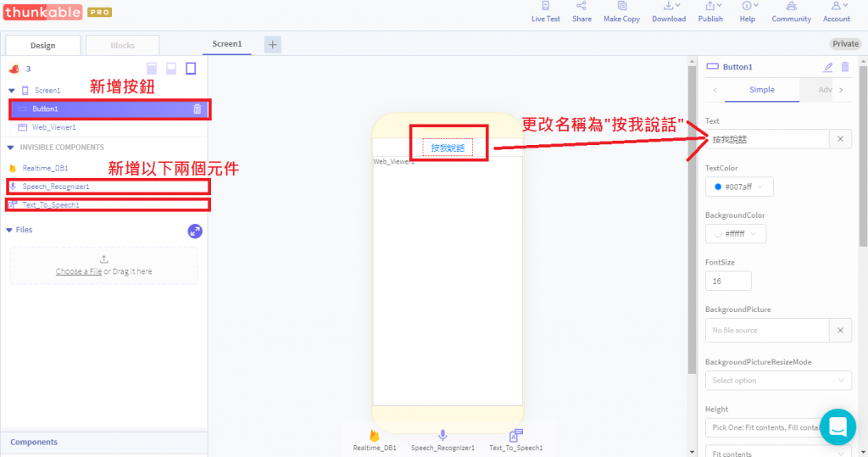Go to previous properties tab arrow
868x457 pixels.
[x=715, y=90]
